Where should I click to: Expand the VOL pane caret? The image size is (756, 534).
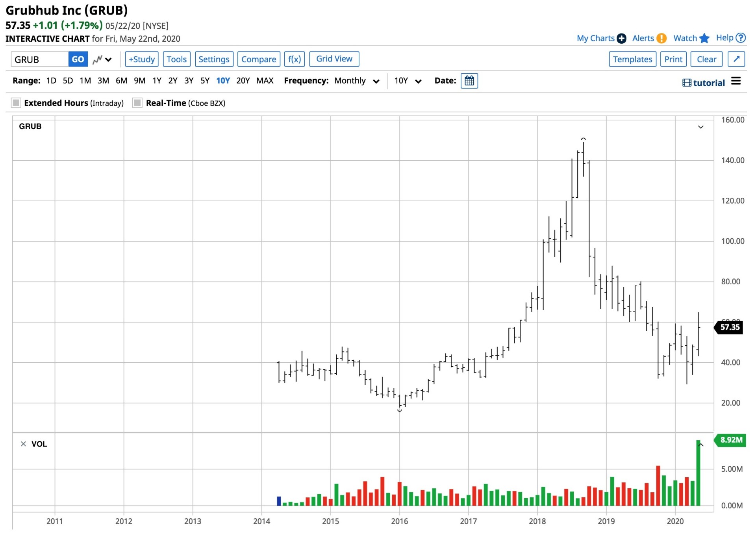pos(701,445)
